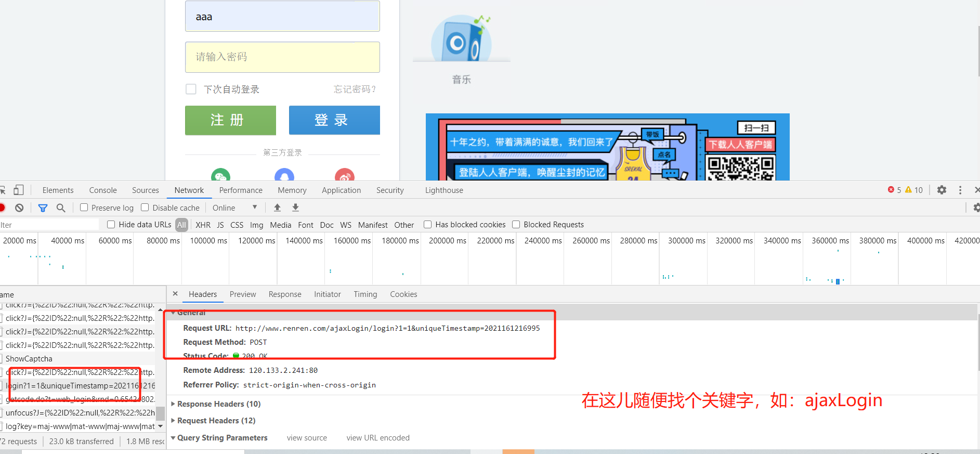Click view source link

pyautogui.click(x=307, y=437)
